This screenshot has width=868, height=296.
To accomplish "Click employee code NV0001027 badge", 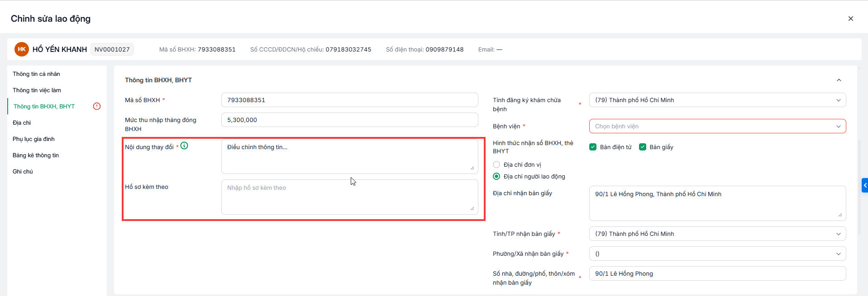I will (112, 49).
